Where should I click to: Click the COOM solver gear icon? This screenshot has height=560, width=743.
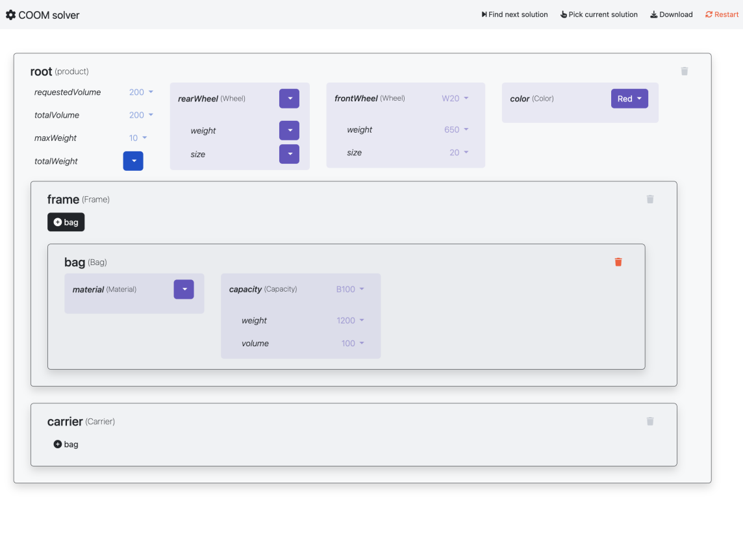click(x=10, y=14)
